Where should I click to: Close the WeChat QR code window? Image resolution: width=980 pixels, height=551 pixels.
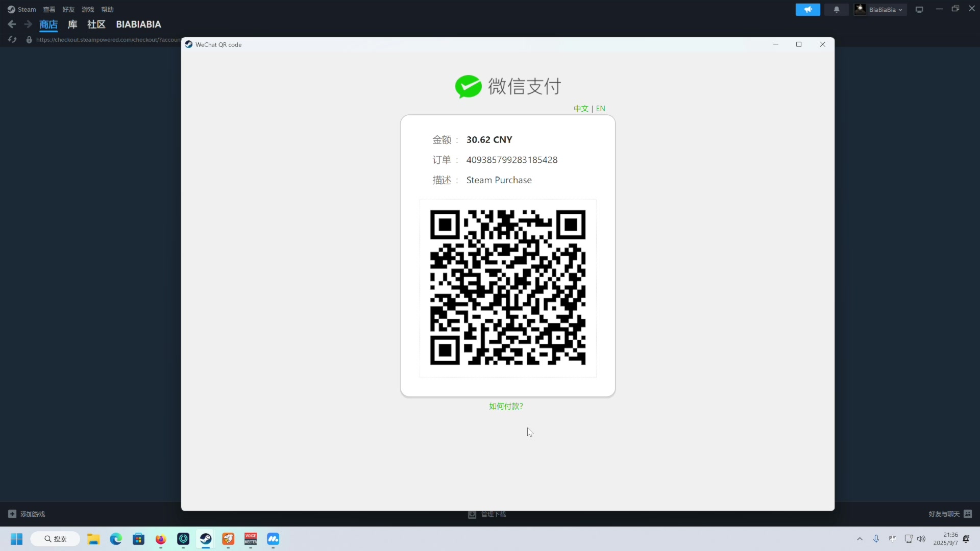coord(822,44)
